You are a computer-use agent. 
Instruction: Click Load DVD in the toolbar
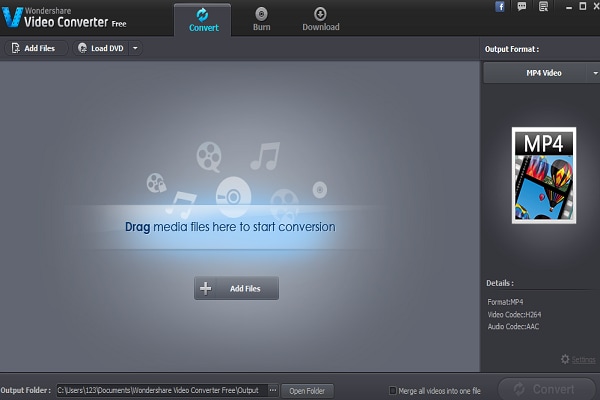[x=101, y=48]
